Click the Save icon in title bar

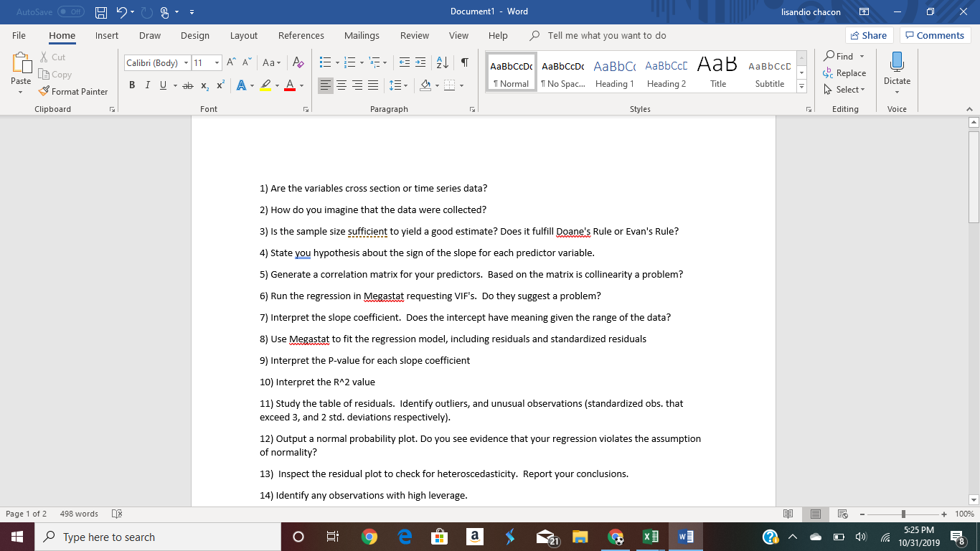(x=102, y=11)
